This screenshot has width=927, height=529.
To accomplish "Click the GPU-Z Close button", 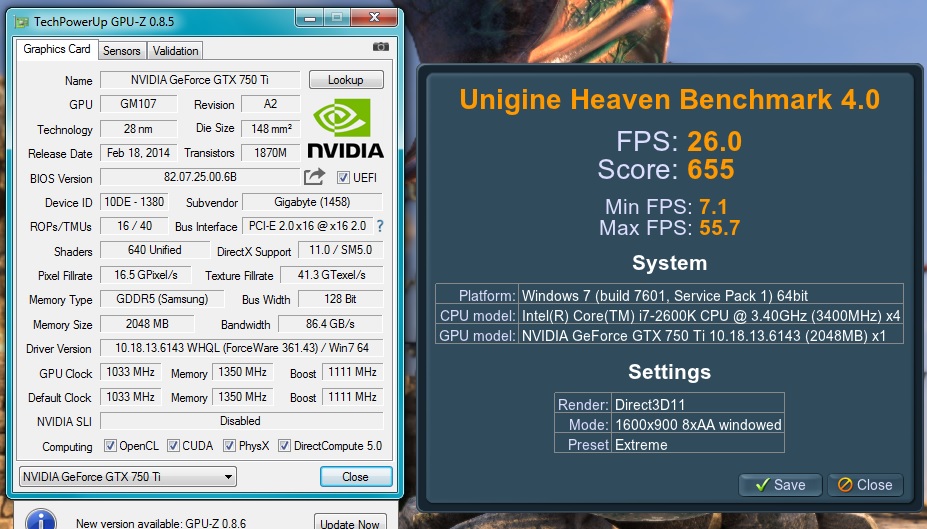I will coord(355,476).
